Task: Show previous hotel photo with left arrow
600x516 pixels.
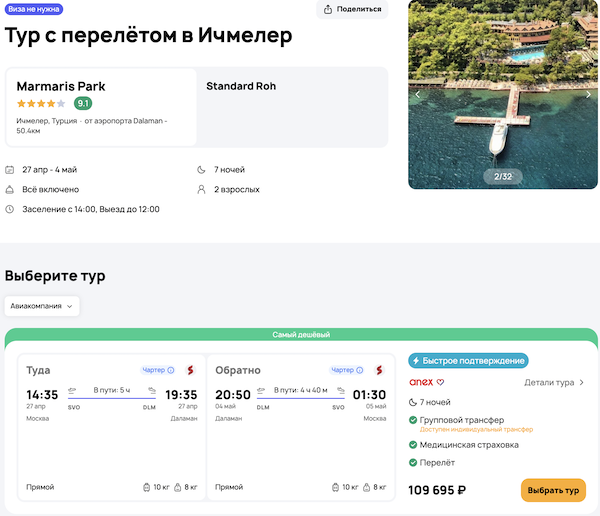Action: tap(418, 96)
